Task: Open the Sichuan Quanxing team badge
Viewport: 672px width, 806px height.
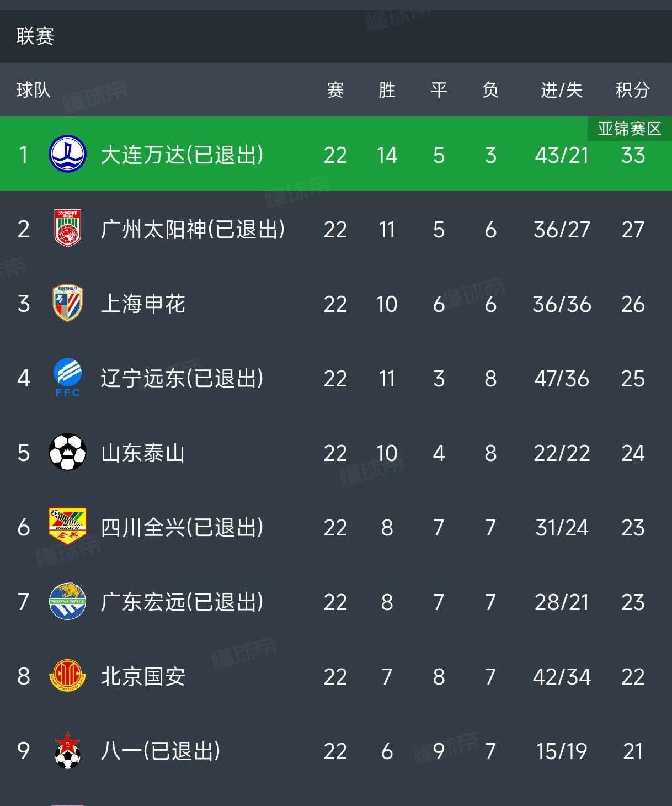Action: click(x=67, y=527)
